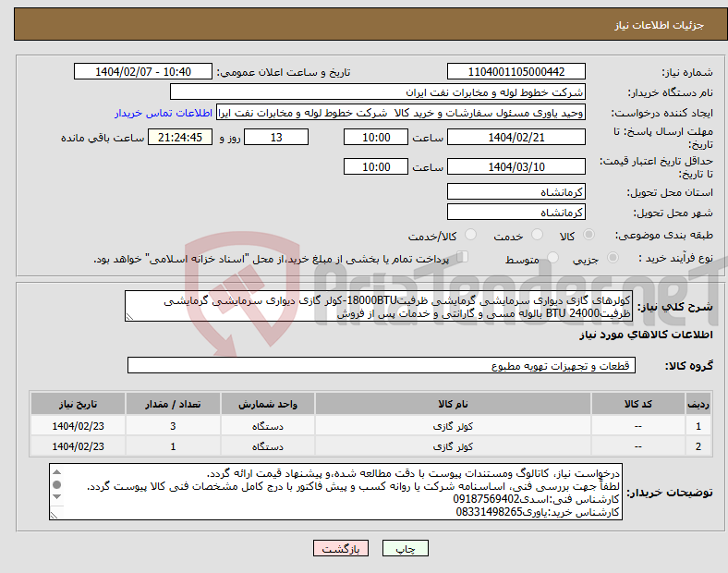
Task: Click the announcement date field 1404/02/07 - 10:40
Action: point(143,71)
